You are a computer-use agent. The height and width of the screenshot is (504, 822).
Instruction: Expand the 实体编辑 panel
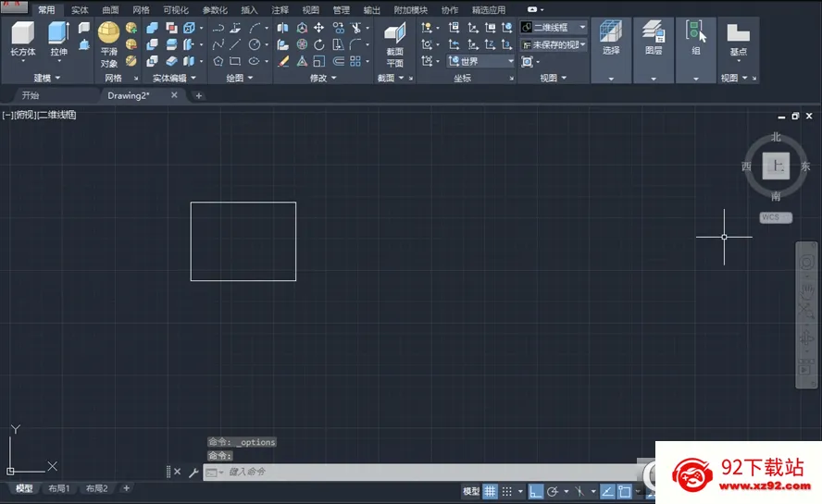coord(174,78)
